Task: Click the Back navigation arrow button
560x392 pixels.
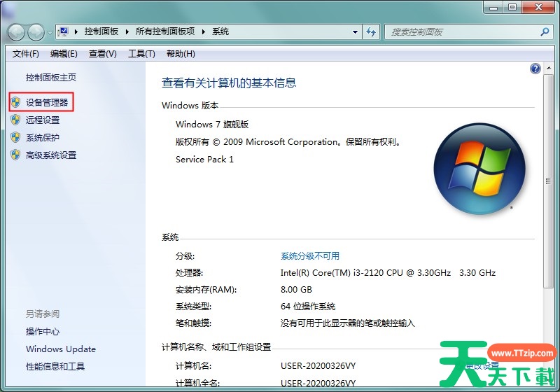Action: pos(16,33)
